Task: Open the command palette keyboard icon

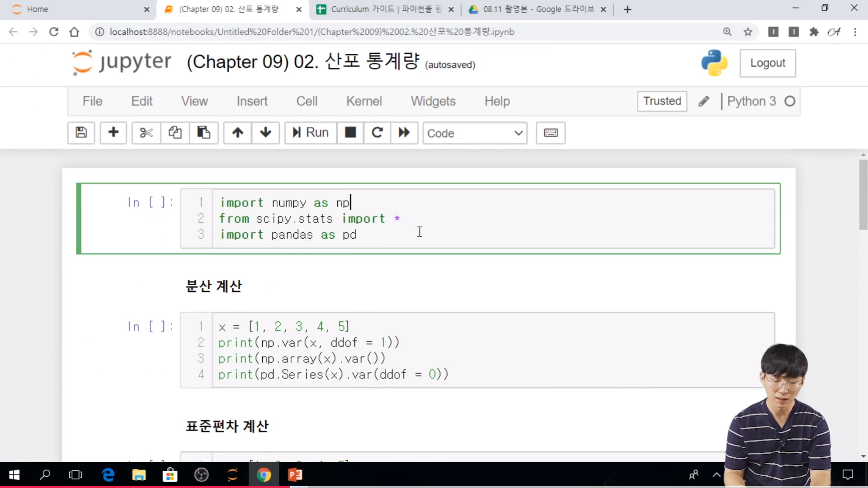Action: point(550,132)
